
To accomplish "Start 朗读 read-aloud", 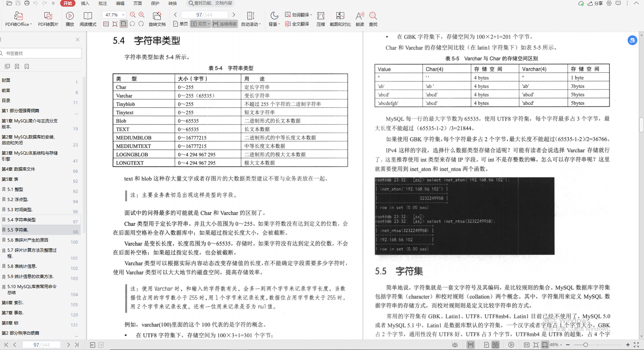I will [360, 19].
